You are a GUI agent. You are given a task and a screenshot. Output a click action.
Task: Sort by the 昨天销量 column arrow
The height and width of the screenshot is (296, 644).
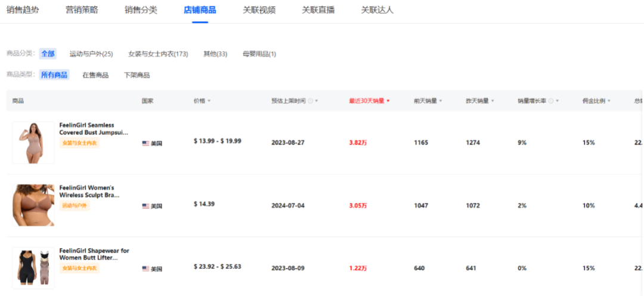[x=493, y=101]
